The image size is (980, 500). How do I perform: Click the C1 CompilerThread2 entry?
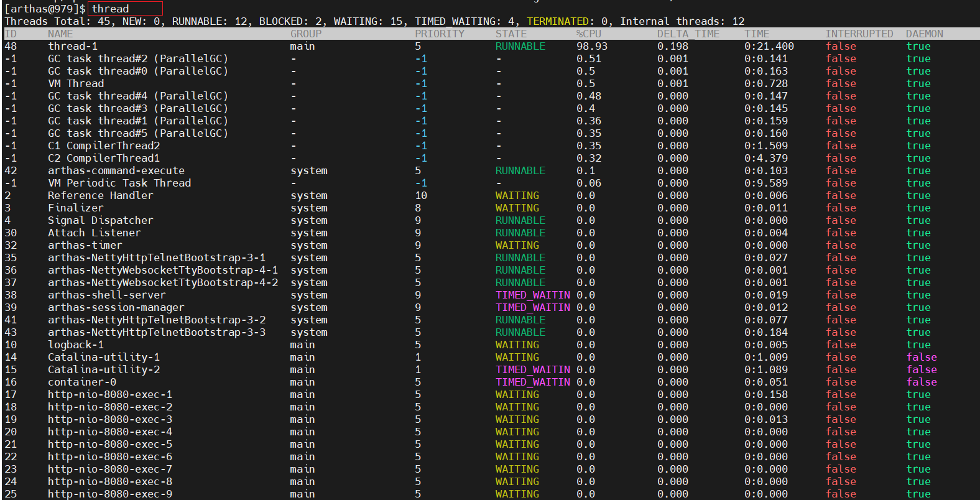[104, 146]
